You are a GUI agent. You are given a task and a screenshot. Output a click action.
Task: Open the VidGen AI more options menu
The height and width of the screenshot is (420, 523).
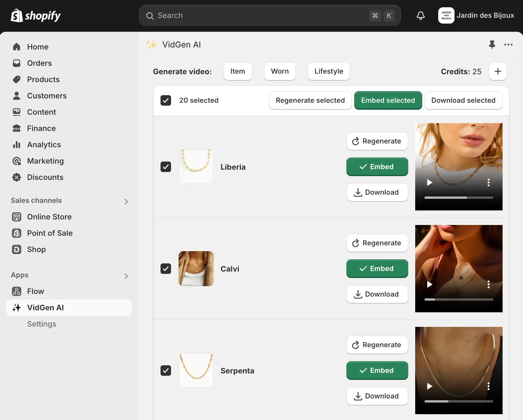(x=508, y=45)
